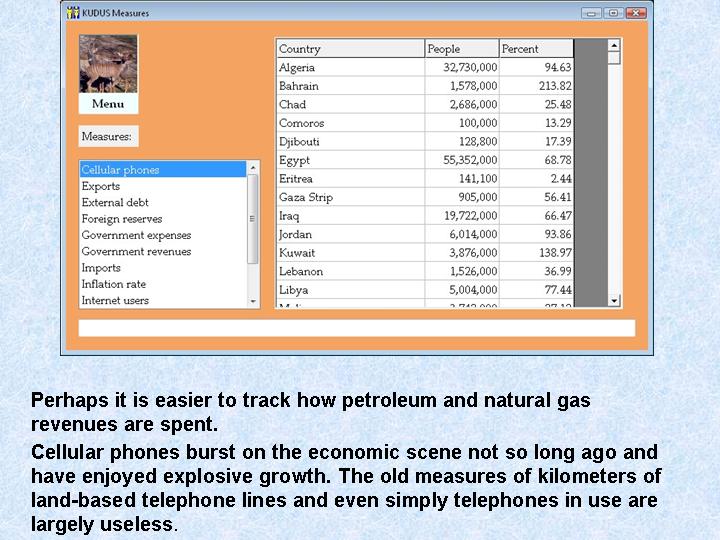Select External debt measure
720x540 pixels.
pyautogui.click(x=115, y=202)
